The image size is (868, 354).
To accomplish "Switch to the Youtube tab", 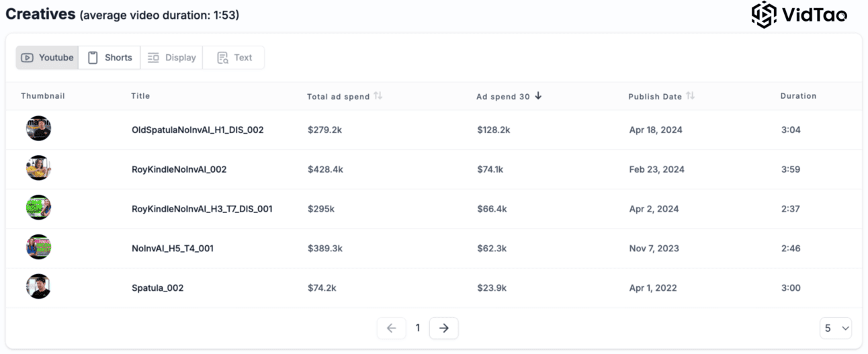I will [x=47, y=58].
